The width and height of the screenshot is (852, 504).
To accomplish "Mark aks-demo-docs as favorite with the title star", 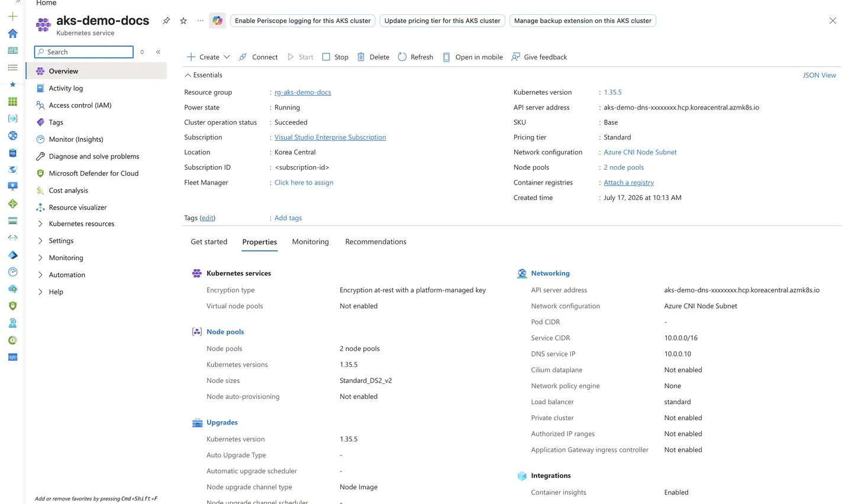I will pyautogui.click(x=183, y=21).
